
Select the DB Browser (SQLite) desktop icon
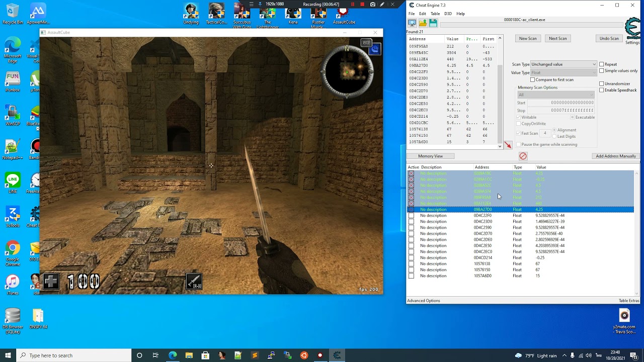click(13, 321)
